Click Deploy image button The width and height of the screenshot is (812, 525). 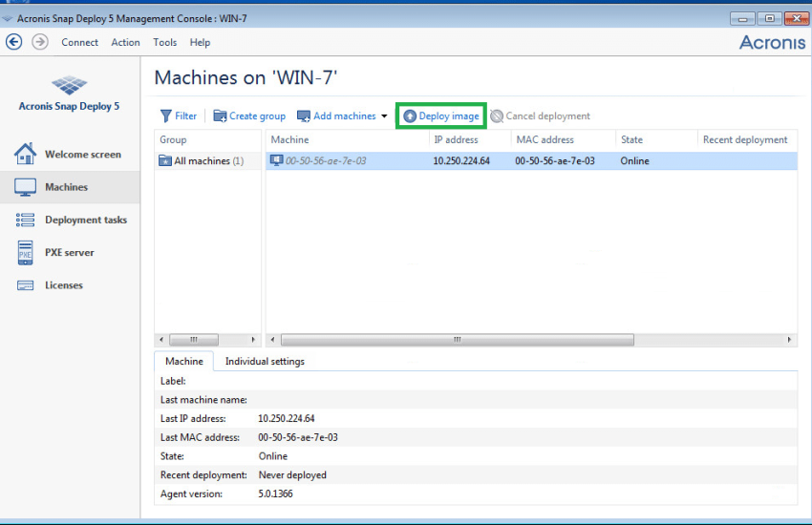[x=441, y=115]
